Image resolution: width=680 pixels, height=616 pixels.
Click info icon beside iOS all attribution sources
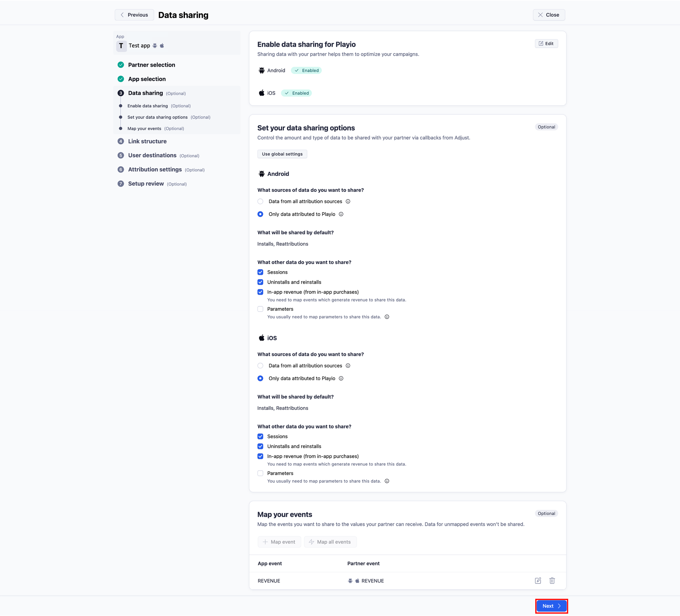pos(348,365)
